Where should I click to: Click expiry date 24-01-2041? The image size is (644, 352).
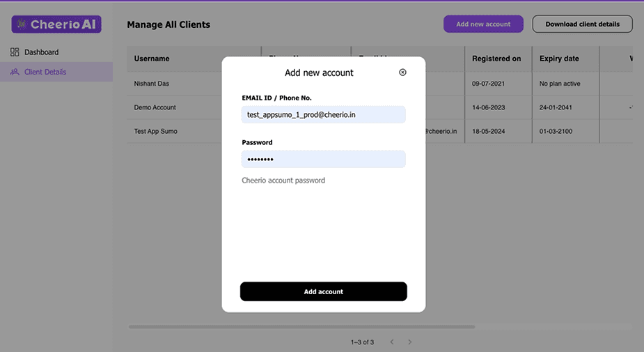point(556,107)
